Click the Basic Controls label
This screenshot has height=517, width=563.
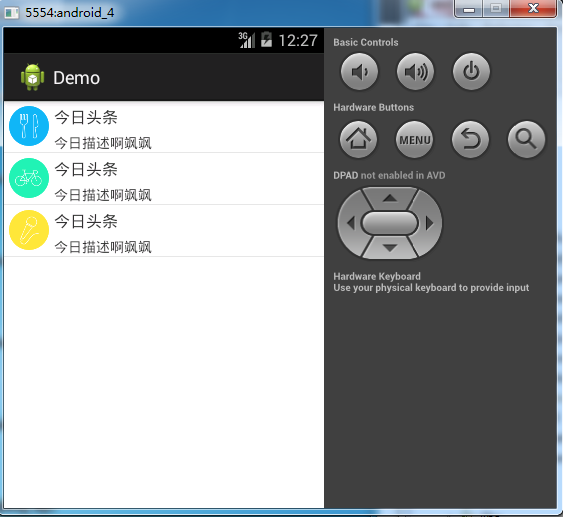(x=366, y=42)
